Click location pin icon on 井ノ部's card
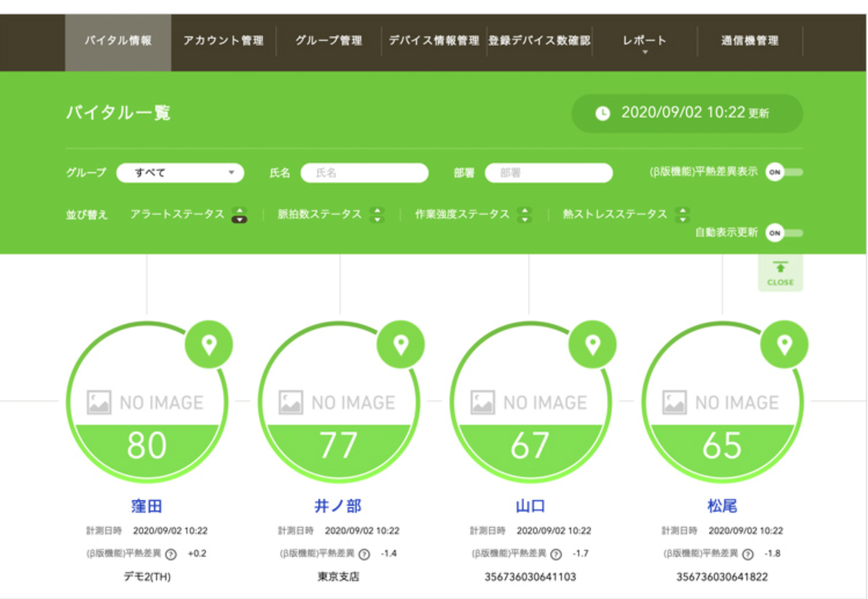 pyautogui.click(x=400, y=345)
